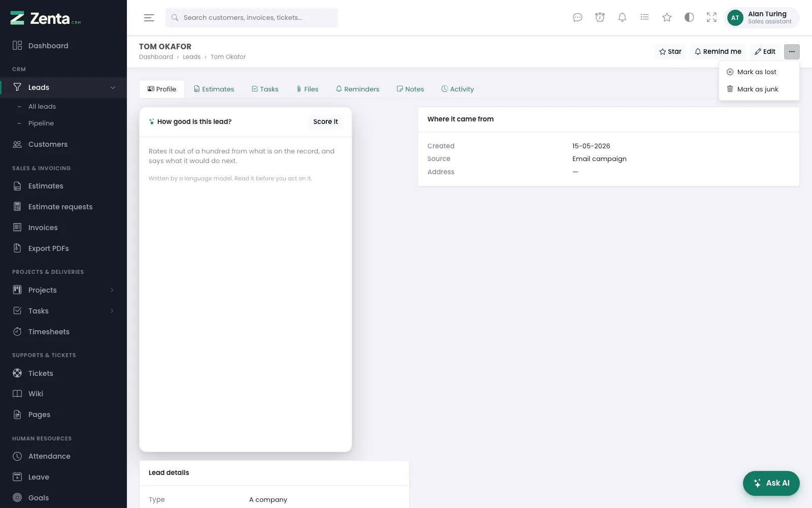Switch to the Reminders tab
This screenshot has height=508, width=812.
tap(357, 89)
